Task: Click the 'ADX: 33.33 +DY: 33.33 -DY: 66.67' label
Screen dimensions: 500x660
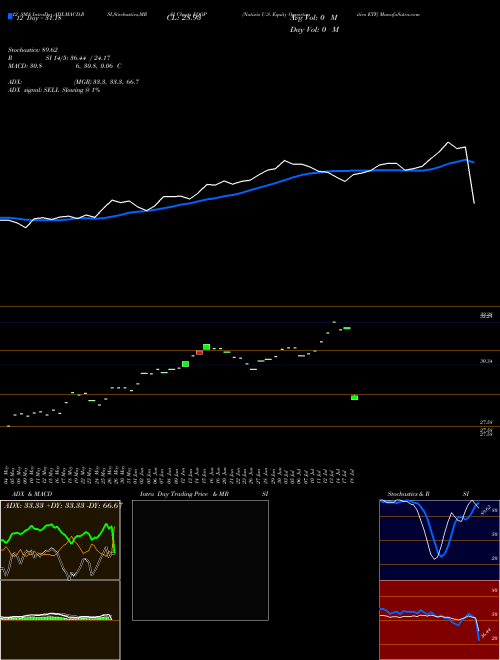Action: [x=63, y=505]
